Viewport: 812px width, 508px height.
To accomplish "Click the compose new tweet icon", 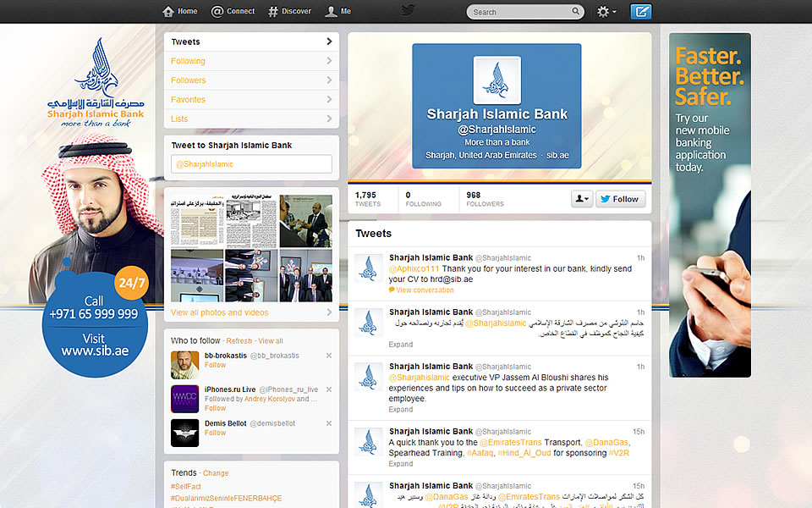I will [642, 12].
